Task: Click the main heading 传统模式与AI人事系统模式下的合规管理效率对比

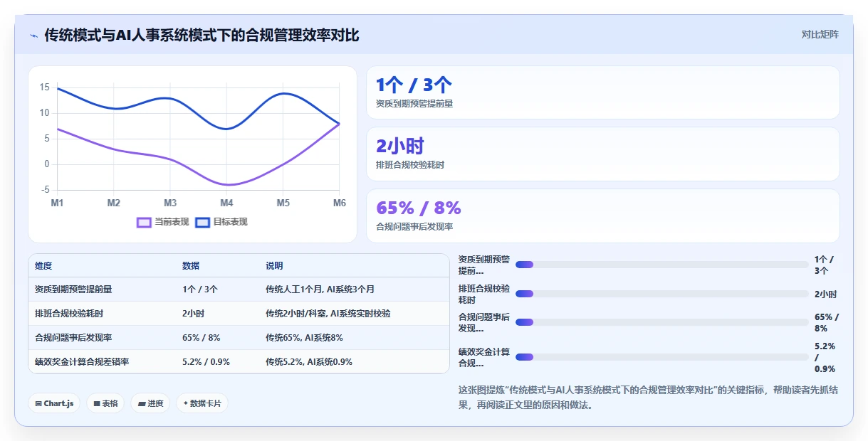Action: (x=202, y=35)
